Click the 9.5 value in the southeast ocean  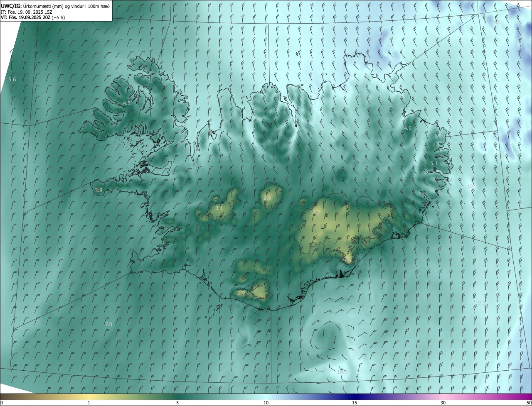pos(482,303)
